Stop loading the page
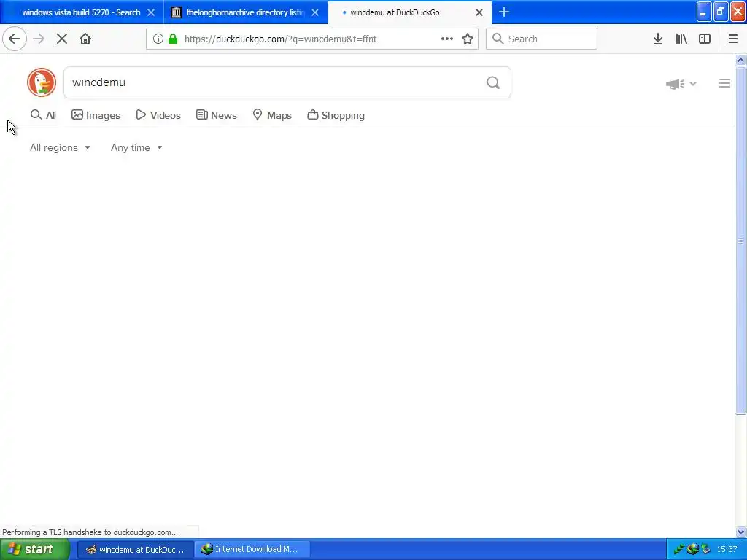Image resolution: width=747 pixels, height=560 pixels. tap(62, 39)
